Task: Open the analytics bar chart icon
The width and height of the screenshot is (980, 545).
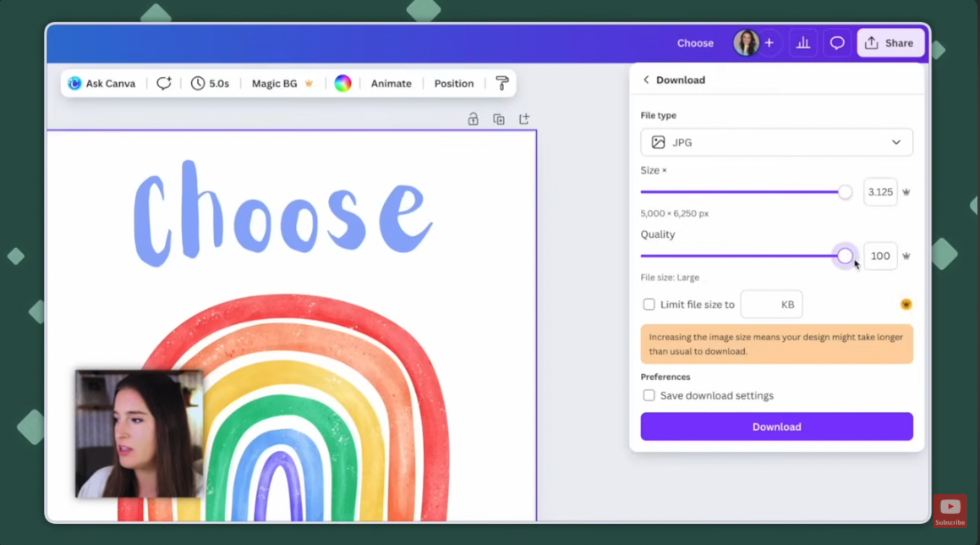Action: click(x=803, y=43)
